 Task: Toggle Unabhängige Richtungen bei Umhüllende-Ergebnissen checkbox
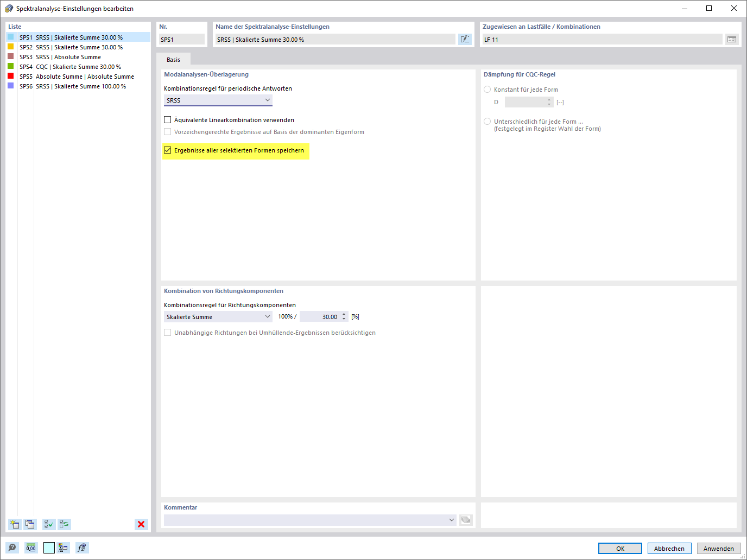click(168, 333)
